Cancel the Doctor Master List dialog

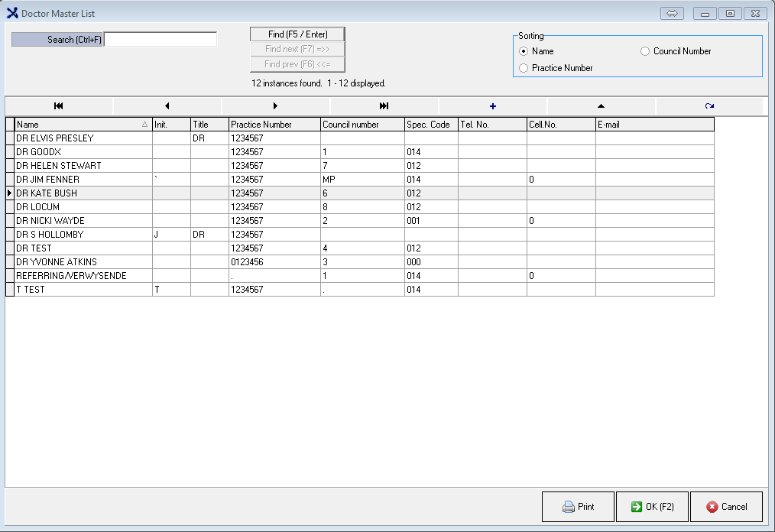[726, 507]
